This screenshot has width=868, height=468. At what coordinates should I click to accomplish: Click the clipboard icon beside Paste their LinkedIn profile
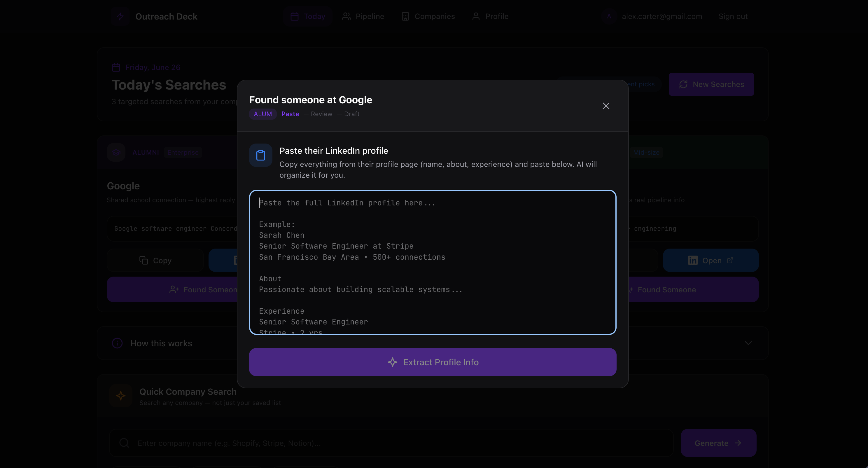point(260,155)
